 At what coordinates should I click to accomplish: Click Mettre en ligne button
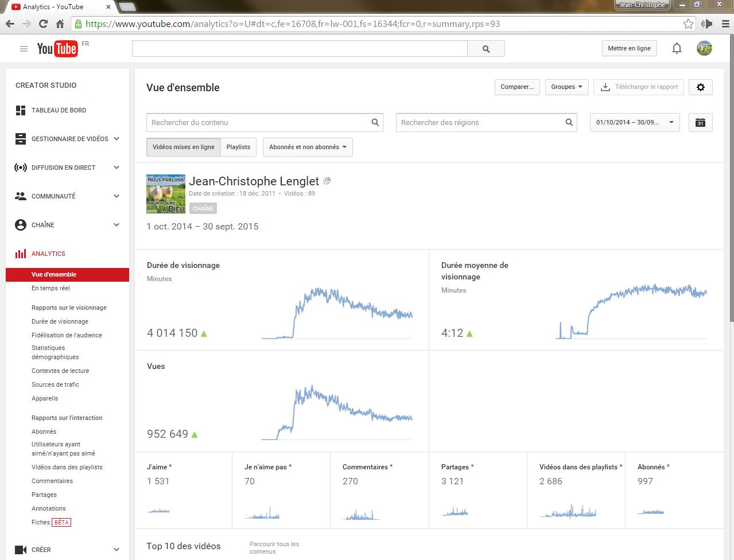(x=629, y=49)
